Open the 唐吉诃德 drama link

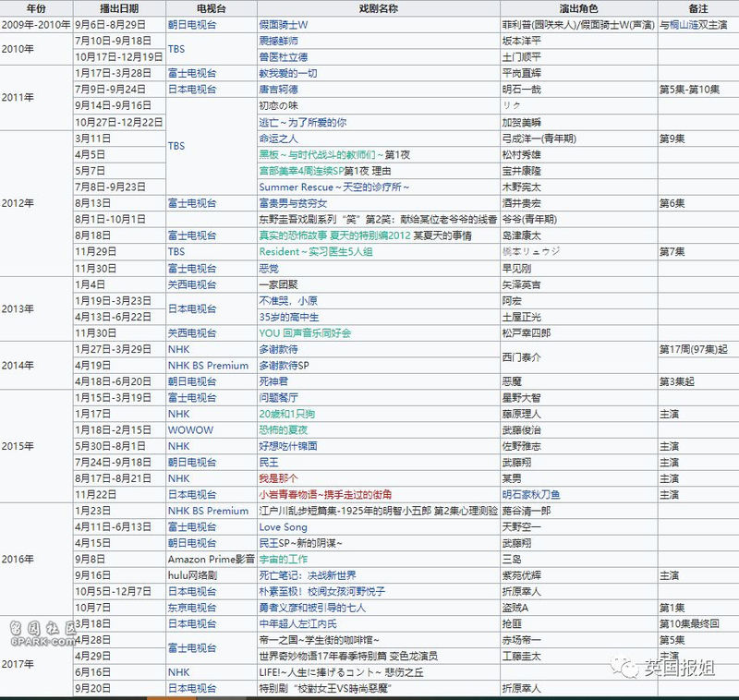[x=279, y=90]
